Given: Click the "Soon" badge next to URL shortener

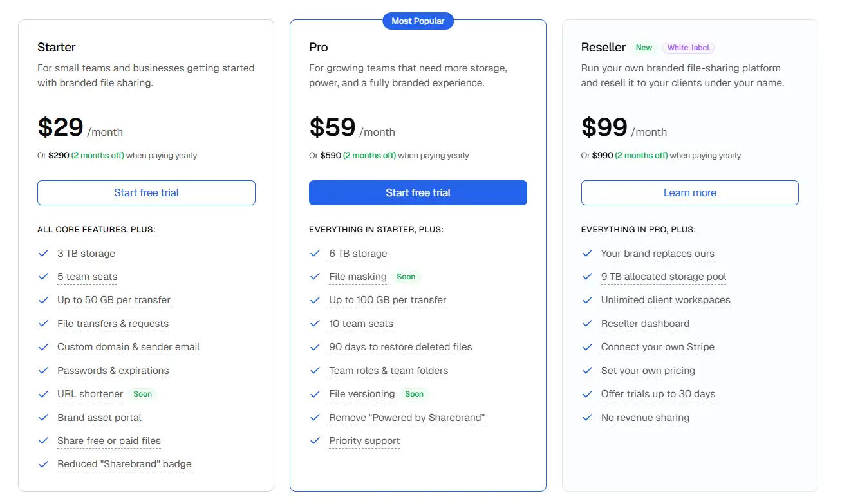Looking at the screenshot, I should [x=142, y=394].
